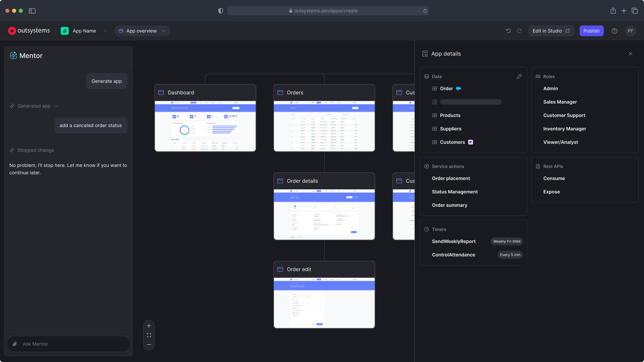The height and width of the screenshot is (362, 644).
Task: Open the App overview dropdown
Action: 142,31
